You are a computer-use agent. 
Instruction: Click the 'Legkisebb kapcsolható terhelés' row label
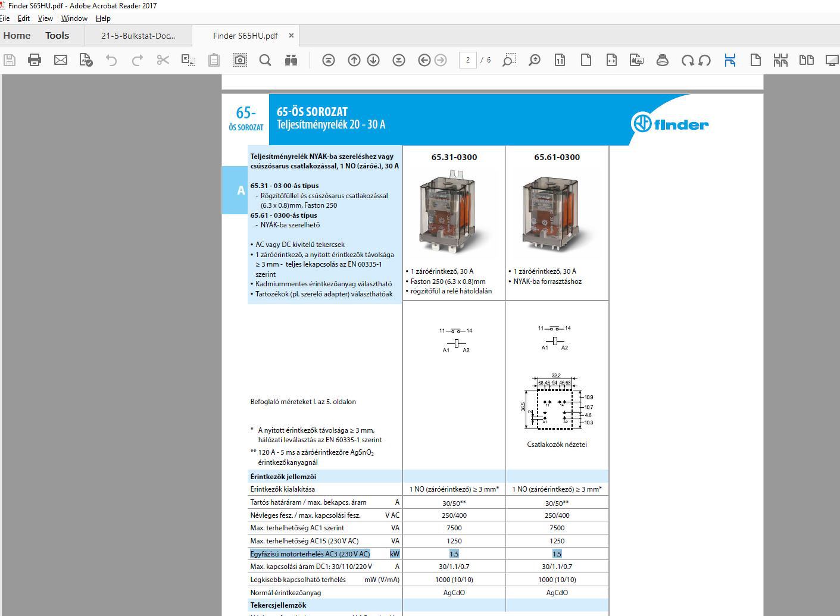point(298,580)
